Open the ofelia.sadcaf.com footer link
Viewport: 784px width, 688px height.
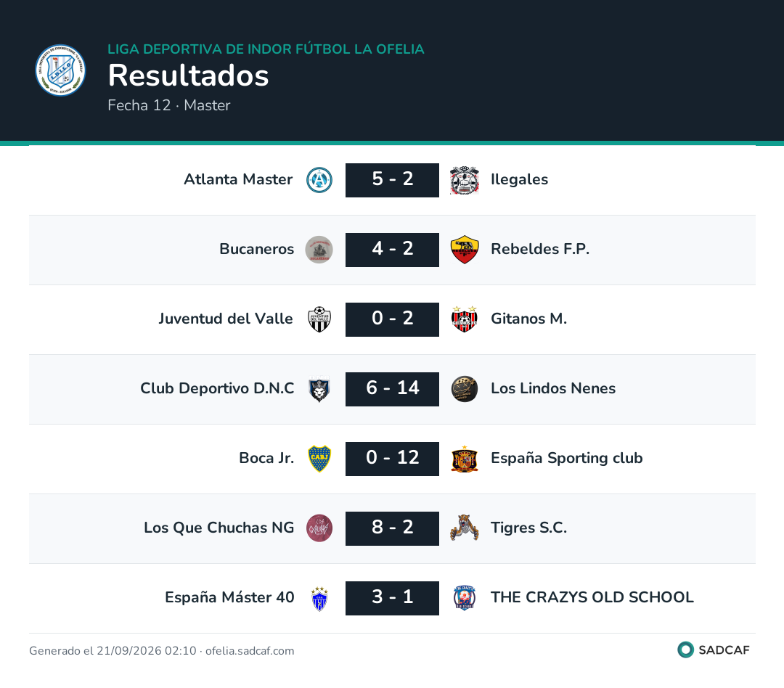pos(250,650)
